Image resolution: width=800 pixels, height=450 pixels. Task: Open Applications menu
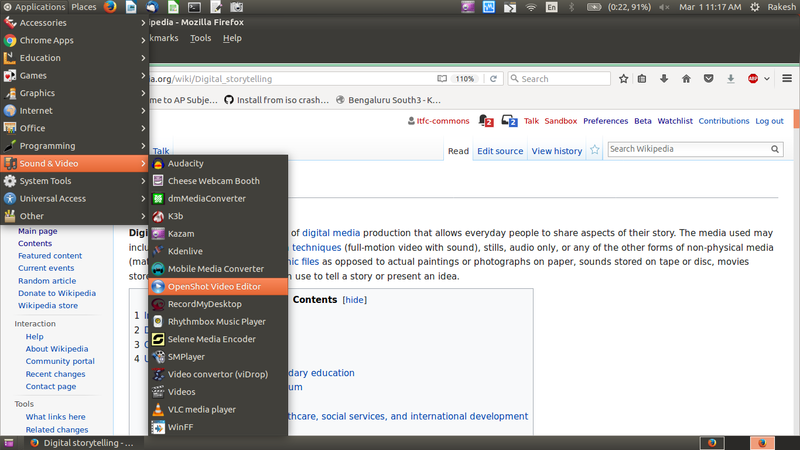(34, 7)
